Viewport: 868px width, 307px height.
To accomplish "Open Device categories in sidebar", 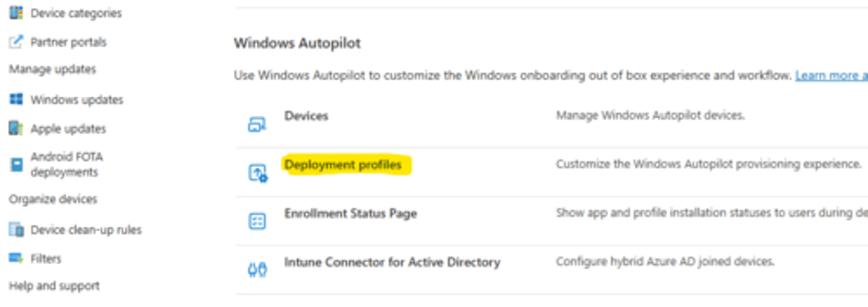I will point(76,13).
